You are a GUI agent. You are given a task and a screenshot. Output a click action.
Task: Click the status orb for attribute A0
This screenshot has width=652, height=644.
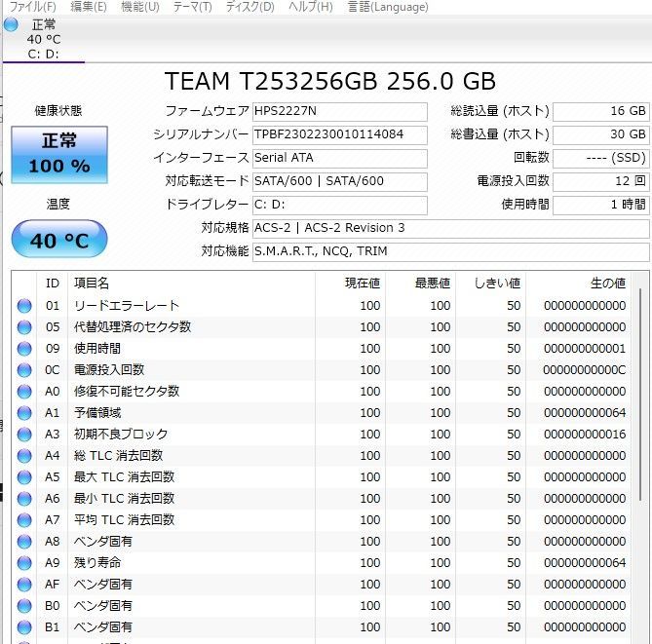coord(24,392)
